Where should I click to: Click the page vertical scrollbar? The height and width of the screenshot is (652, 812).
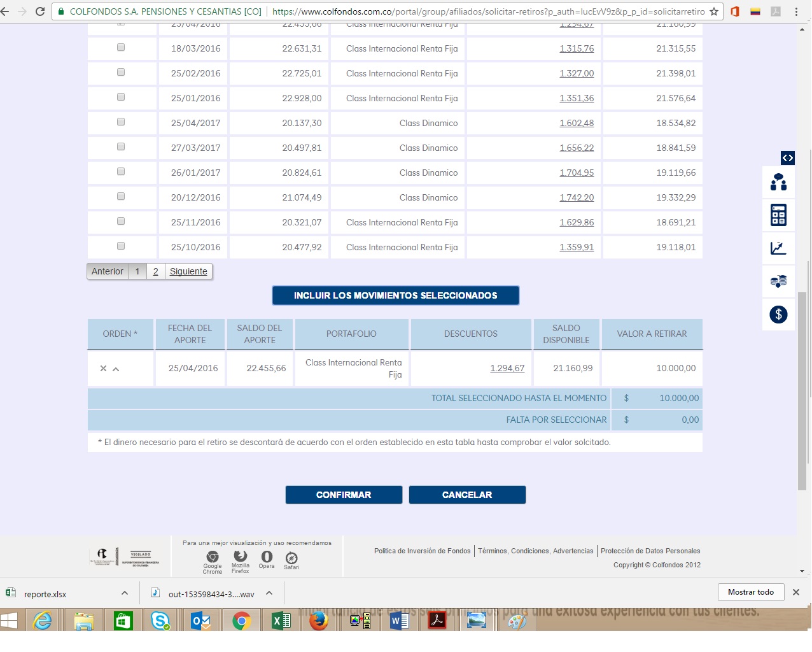tap(802, 382)
